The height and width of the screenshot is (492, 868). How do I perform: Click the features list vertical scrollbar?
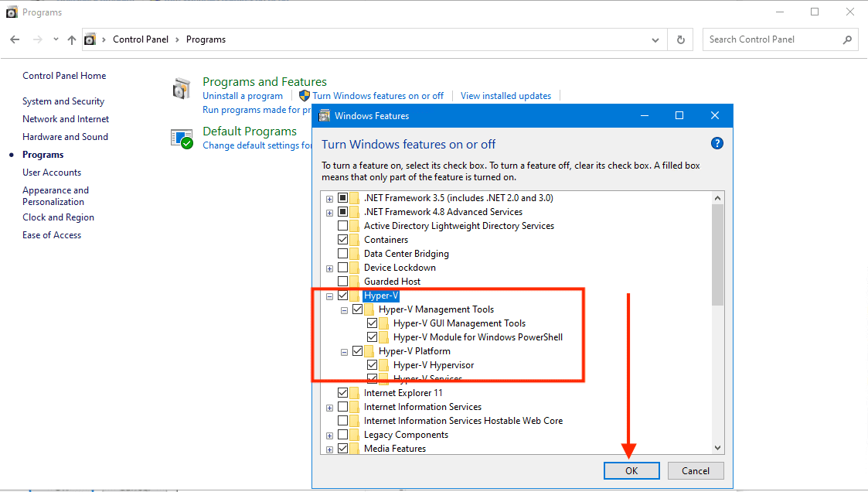717,255
